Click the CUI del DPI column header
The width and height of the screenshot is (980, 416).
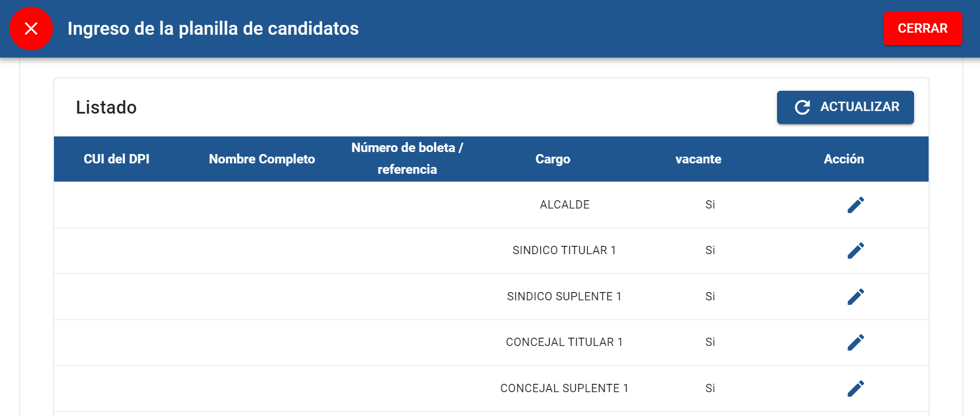click(116, 159)
